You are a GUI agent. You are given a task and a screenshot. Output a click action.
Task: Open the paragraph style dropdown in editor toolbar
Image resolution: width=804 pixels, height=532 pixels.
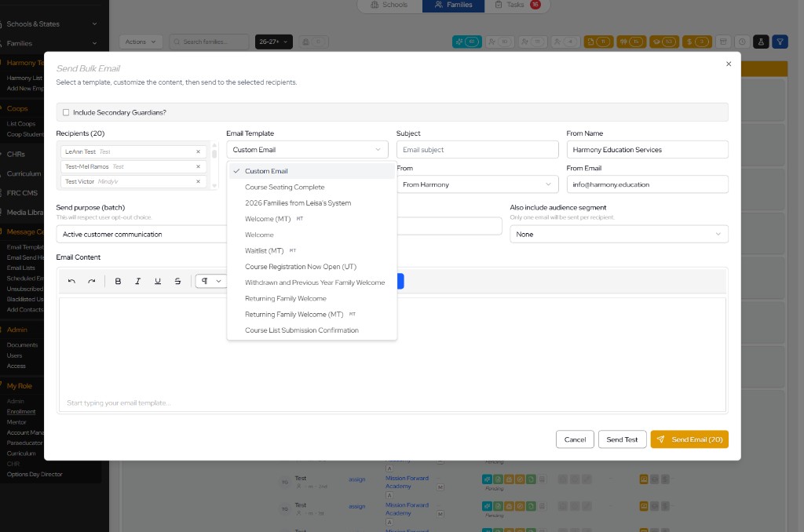click(210, 281)
